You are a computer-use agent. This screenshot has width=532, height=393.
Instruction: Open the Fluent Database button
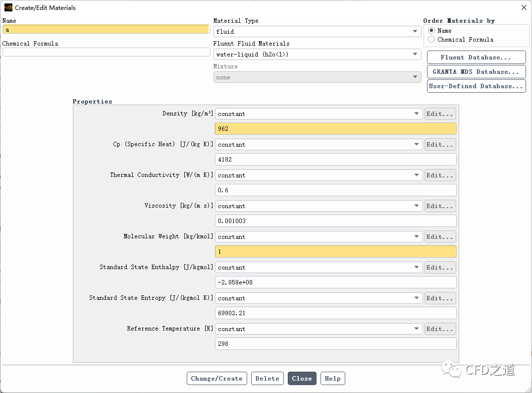tap(476, 57)
